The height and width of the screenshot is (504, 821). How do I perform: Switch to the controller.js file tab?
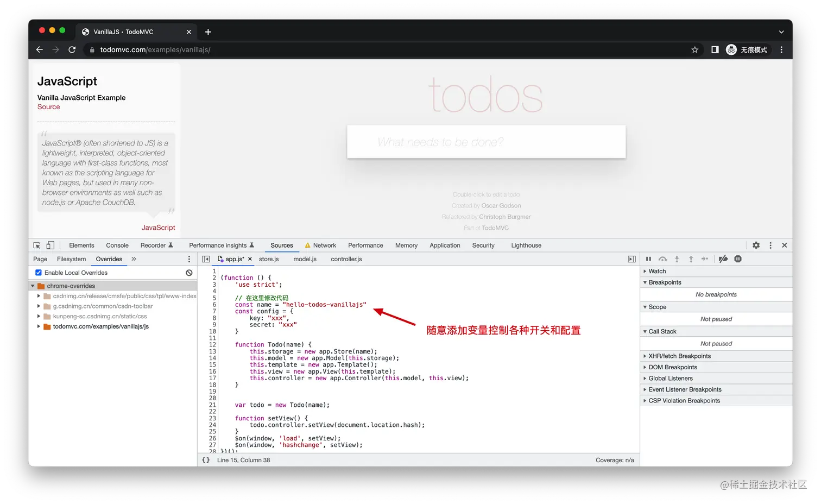[x=346, y=259]
